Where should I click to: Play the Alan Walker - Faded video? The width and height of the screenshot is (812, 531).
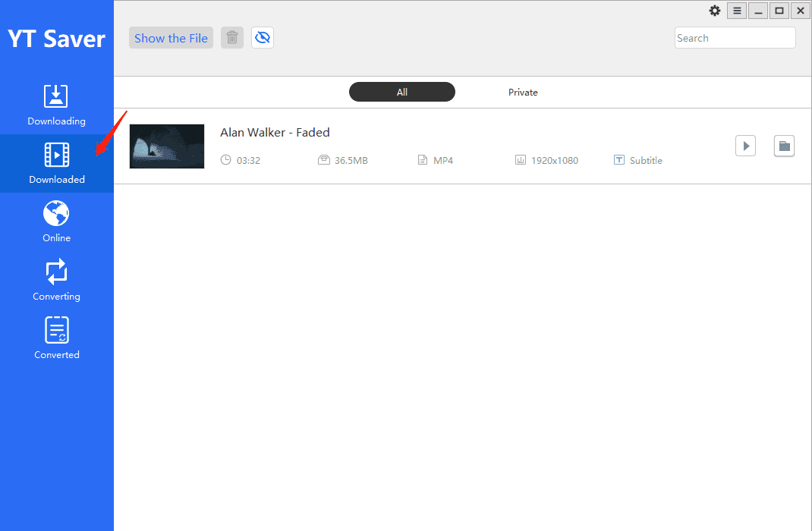click(x=745, y=146)
